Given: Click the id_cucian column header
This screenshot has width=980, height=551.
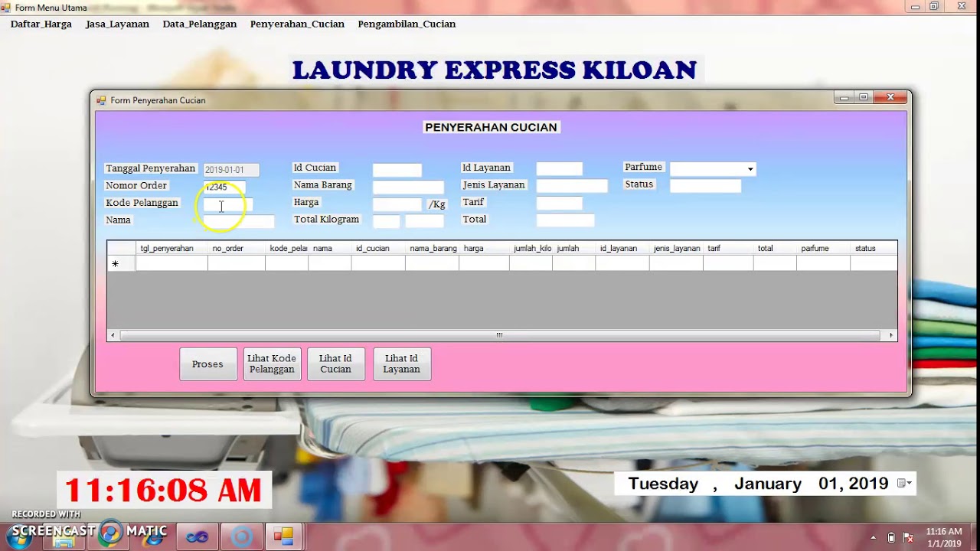Looking at the screenshot, I should (x=378, y=248).
